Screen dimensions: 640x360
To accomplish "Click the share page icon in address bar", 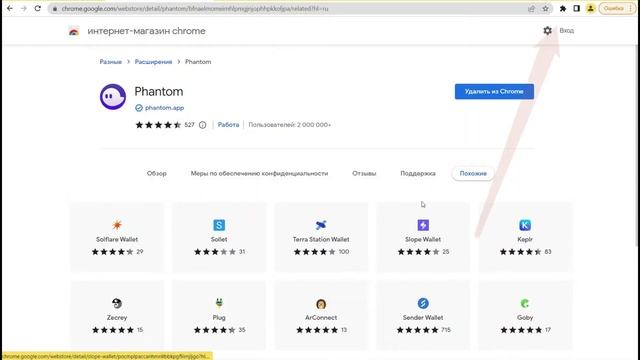I will (531, 9).
